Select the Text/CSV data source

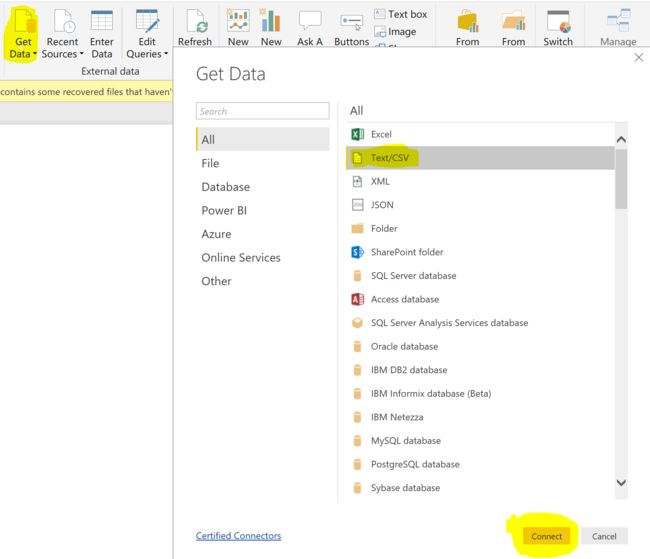(x=480, y=158)
